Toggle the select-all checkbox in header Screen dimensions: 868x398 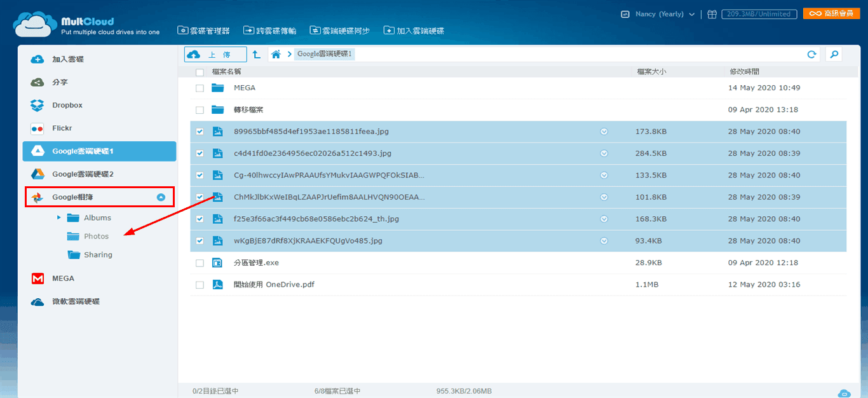200,72
